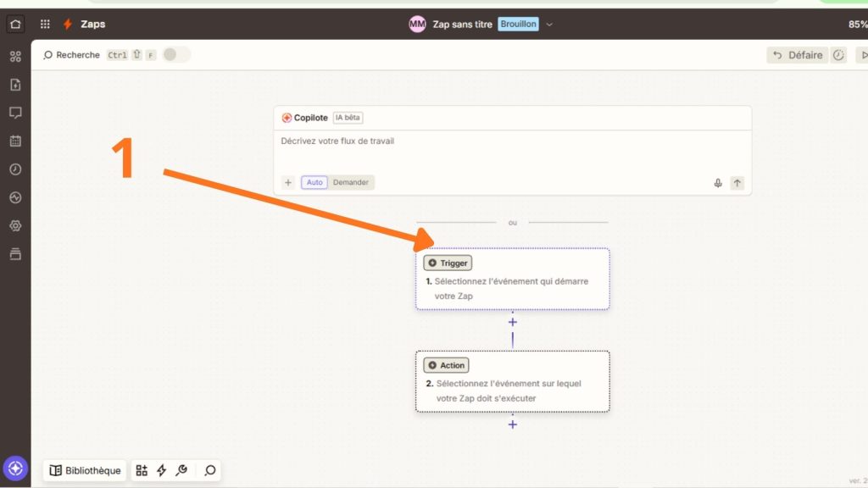Open the calendar icon in the left sidebar
868x488 pixels.
[15, 141]
